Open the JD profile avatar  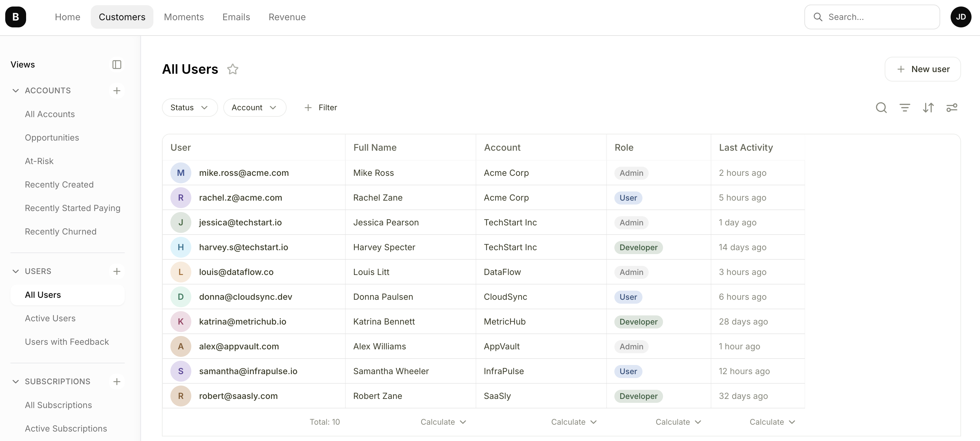(961, 17)
